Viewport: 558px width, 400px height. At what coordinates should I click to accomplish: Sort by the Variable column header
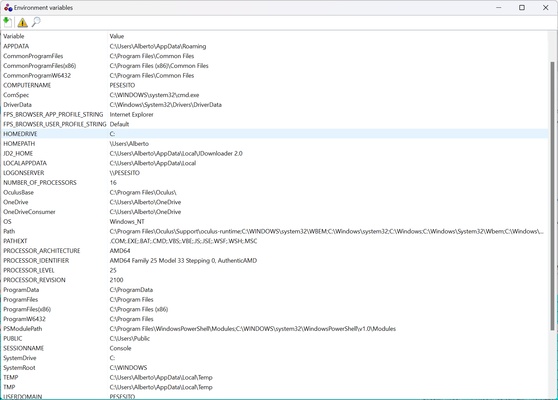click(x=14, y=36)
